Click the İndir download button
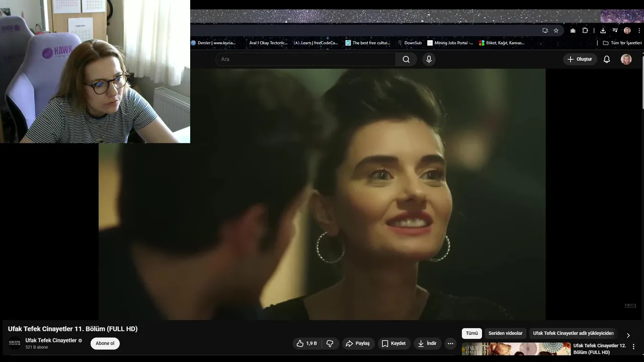The width and height of the screenshot is (644, 362). click(427, 343)
